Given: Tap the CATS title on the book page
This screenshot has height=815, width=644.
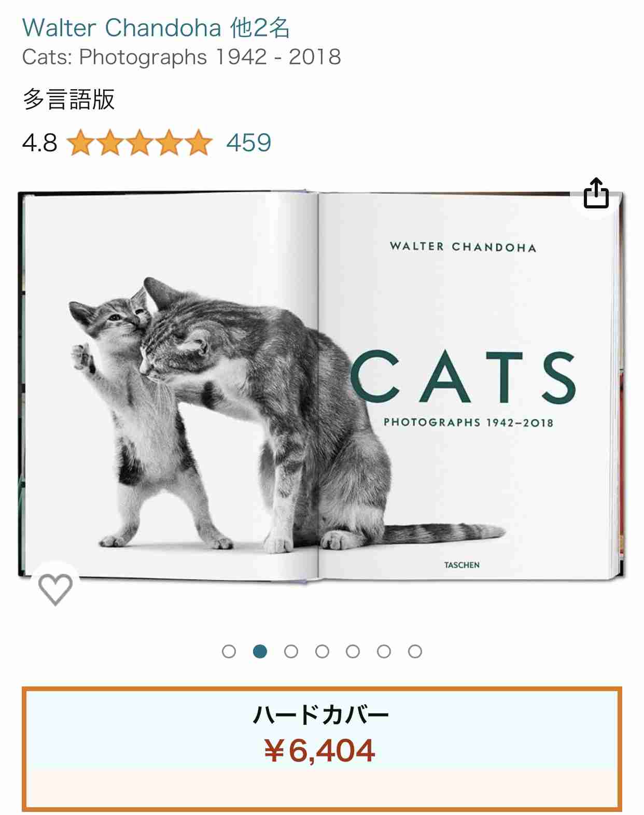Looking at the screenshot, I should 463,377.
